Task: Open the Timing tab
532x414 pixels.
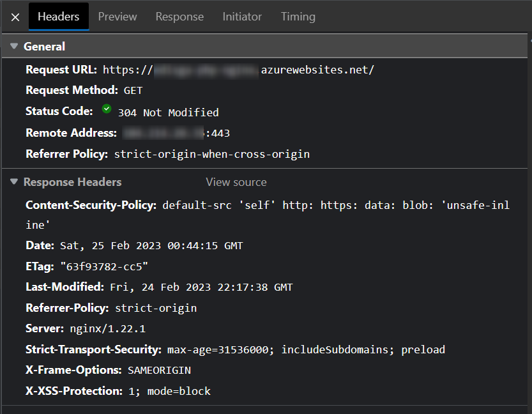Action: 298,17
